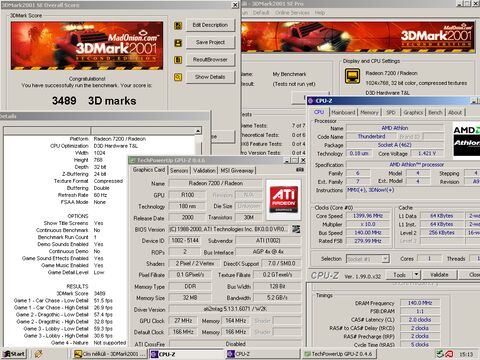Screen dimensions: 480x360
Task: Select the CPU tab in CPU-Z
Action: [x=319, y=112]
